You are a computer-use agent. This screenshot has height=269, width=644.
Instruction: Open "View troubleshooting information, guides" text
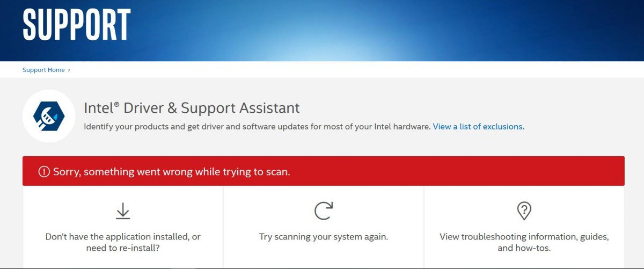click(x=524, y=242)
